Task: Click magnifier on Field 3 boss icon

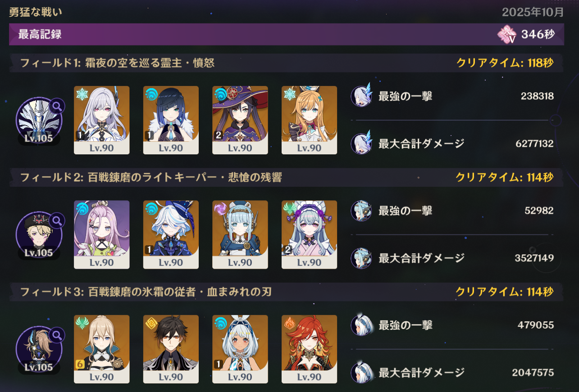Action: click(57, 334)
